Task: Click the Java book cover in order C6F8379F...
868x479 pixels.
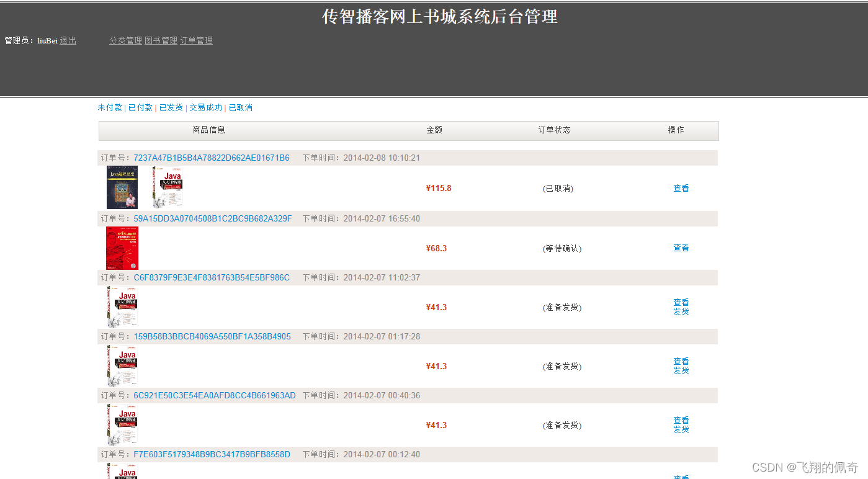Action: (122, 307)
